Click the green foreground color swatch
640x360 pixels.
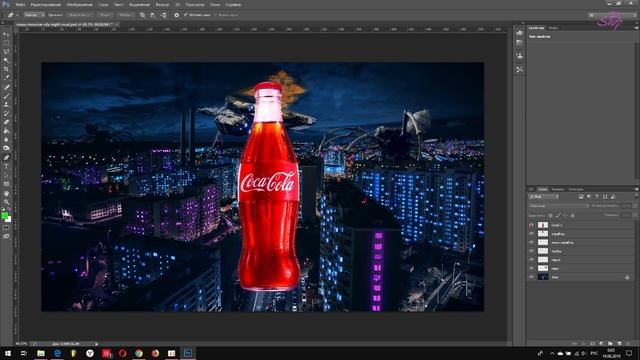point(4,215)
